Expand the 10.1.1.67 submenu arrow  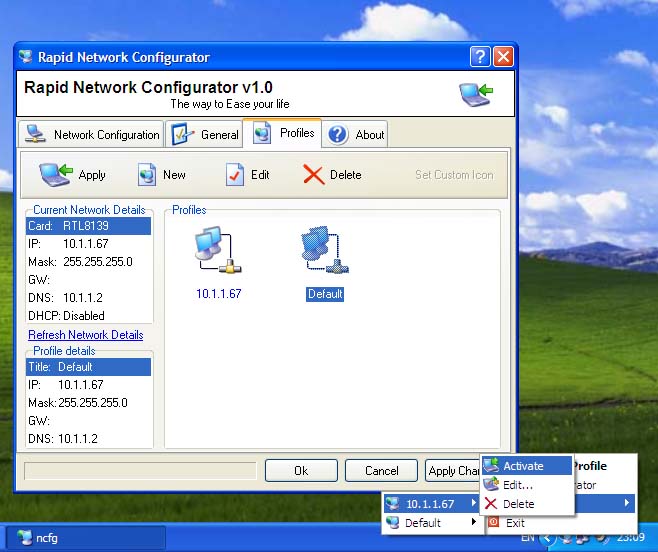pyautogui.click(x=474, y=502)
